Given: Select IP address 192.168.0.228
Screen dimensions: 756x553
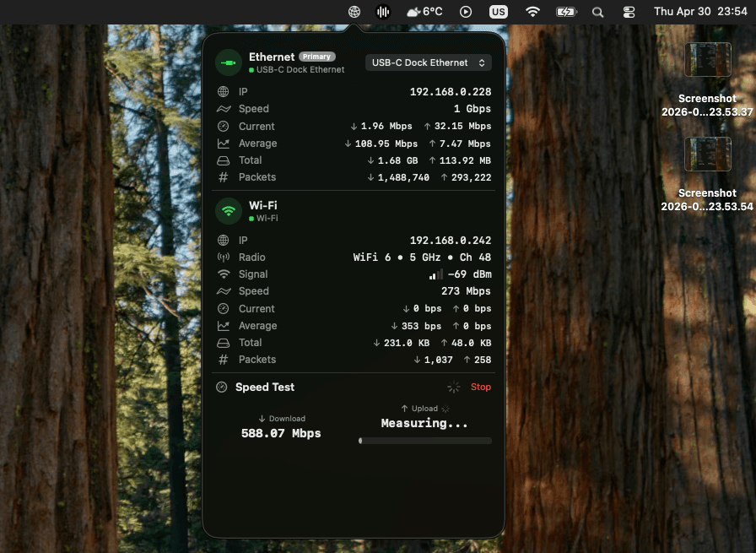Looking at the screenshot, I should [451, 92].
